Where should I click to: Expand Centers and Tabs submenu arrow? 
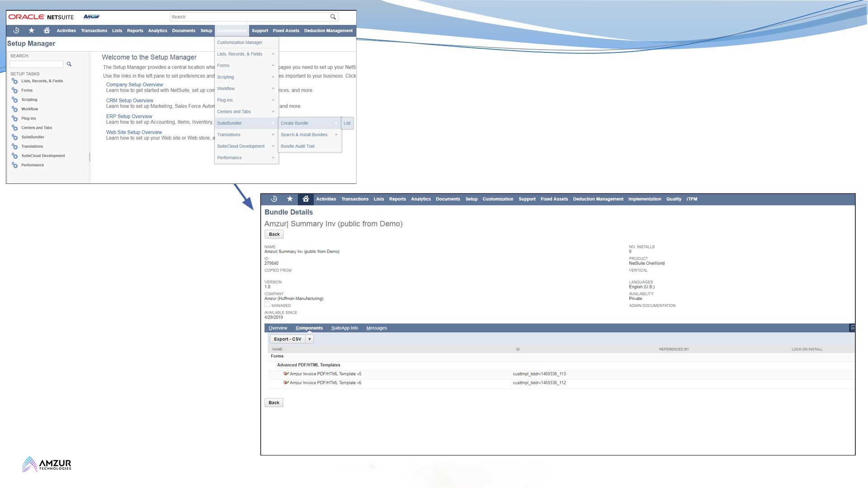[x=274, y=112]
